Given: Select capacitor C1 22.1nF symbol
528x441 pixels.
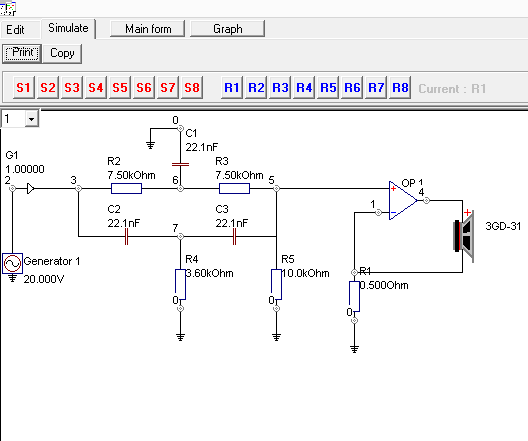Looking at the screenshot, I should (180, 165).
